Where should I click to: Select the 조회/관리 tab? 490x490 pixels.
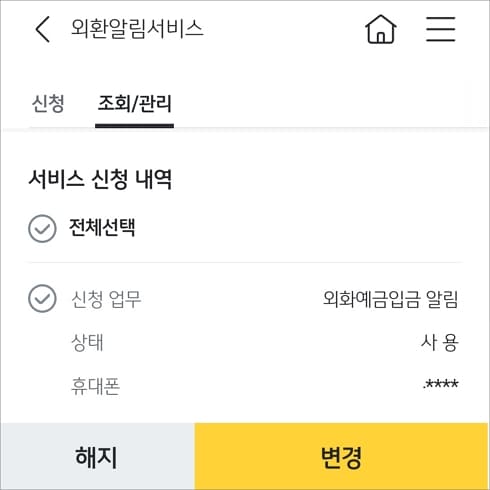134,103
